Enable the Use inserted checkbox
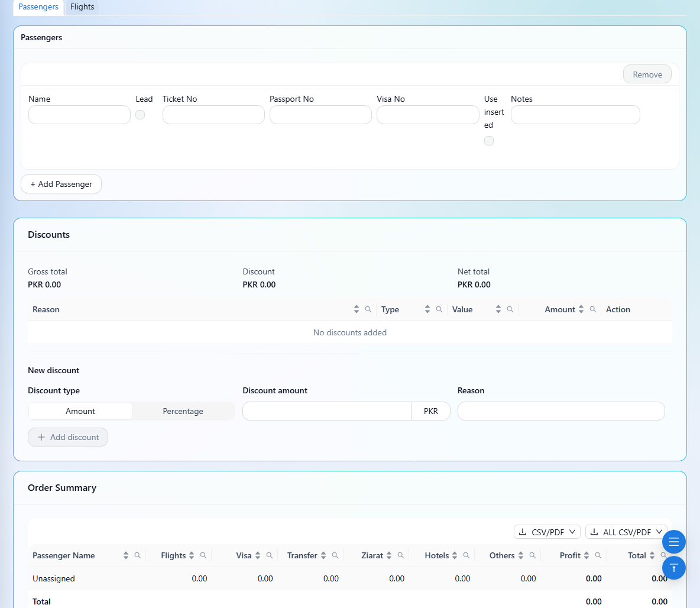 (489, 141)
